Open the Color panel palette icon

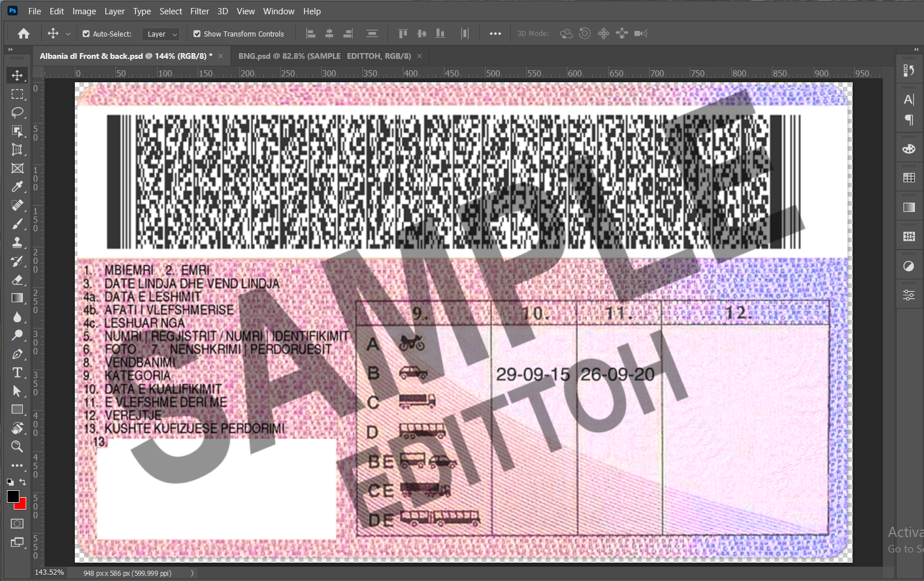click(909, 149)
